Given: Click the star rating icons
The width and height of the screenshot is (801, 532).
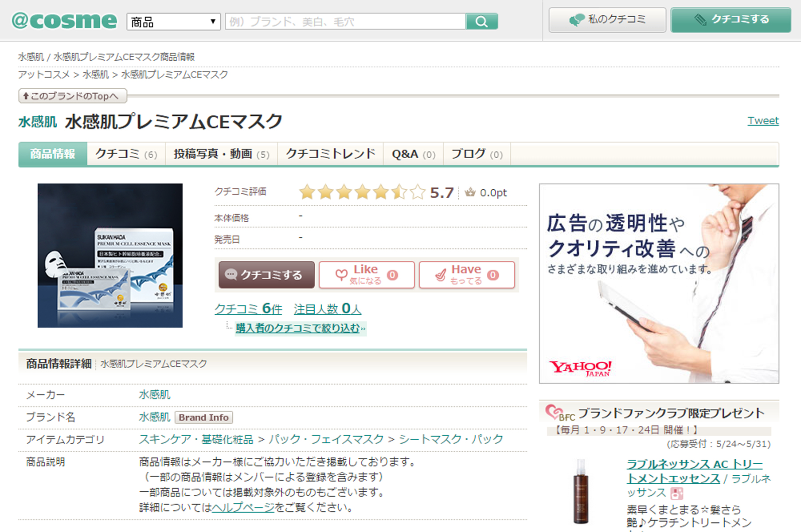Looking at the screenshot, I should tap(362, 192).
